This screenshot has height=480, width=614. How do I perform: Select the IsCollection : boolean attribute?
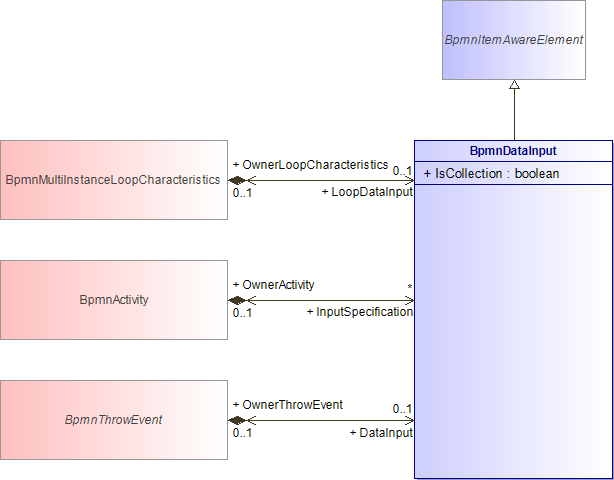(x=491, y=173)
